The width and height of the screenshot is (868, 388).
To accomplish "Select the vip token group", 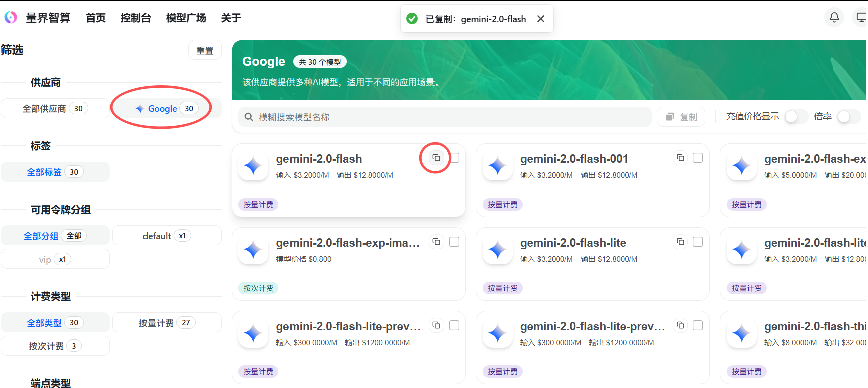I will tap(55, 259).
